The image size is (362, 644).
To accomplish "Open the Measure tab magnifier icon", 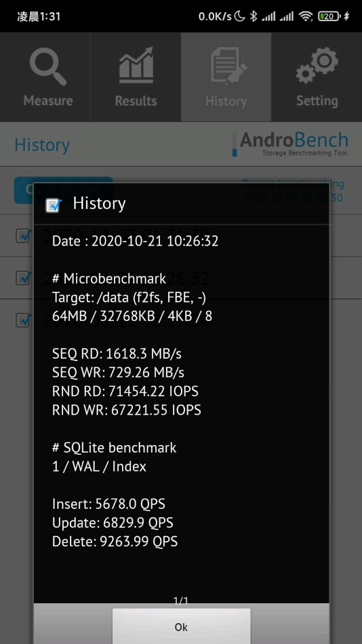I will coord(48,67).
